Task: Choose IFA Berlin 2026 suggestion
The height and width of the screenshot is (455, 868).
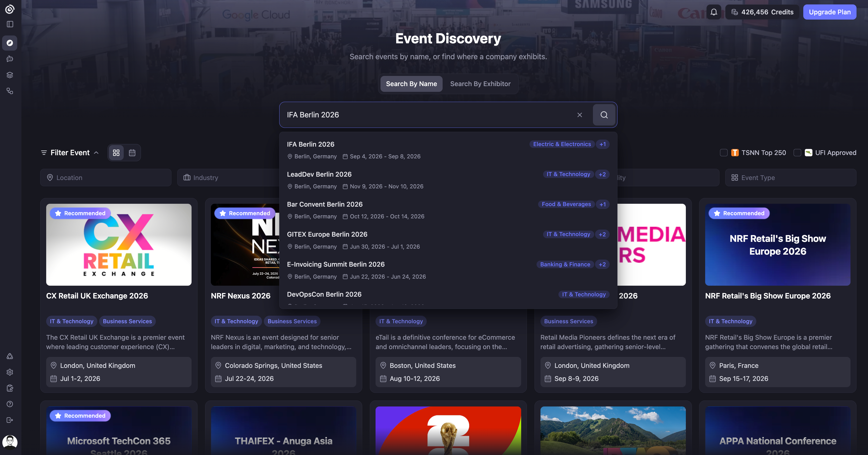Action: (x=448, y=150)
